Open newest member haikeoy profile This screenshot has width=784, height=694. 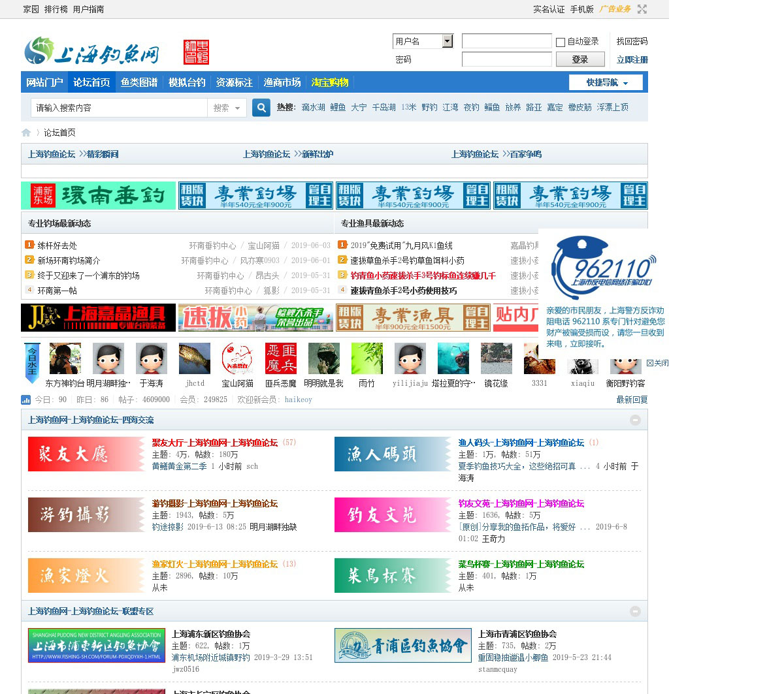299,400
